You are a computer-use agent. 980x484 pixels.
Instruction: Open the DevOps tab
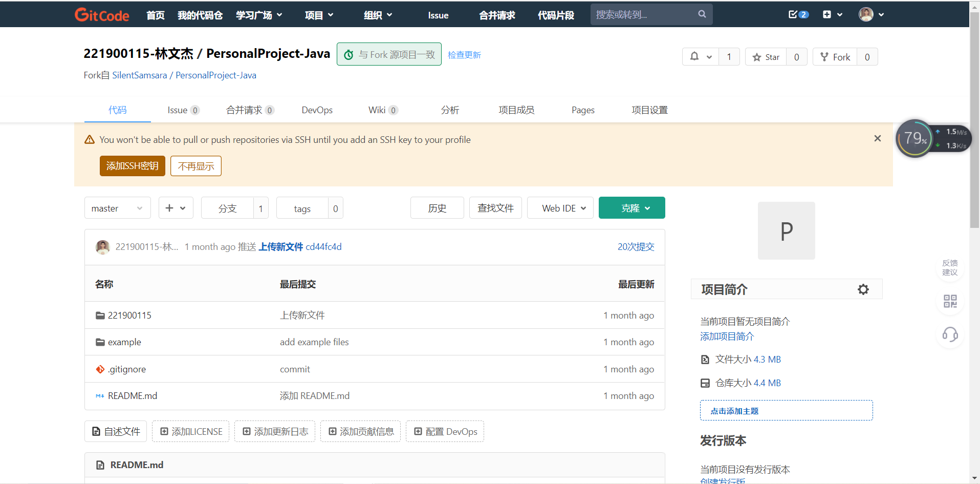[317, 110]
